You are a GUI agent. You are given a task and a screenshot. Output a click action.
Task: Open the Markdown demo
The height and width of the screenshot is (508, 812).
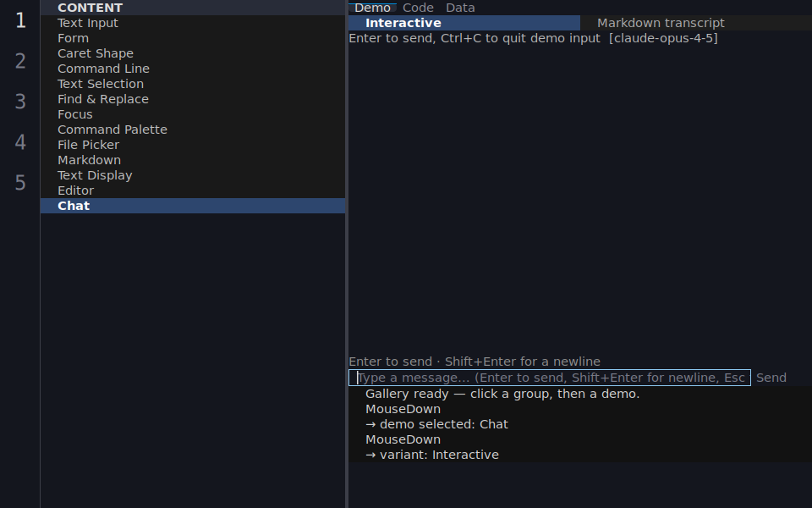[x=193, y=160]
